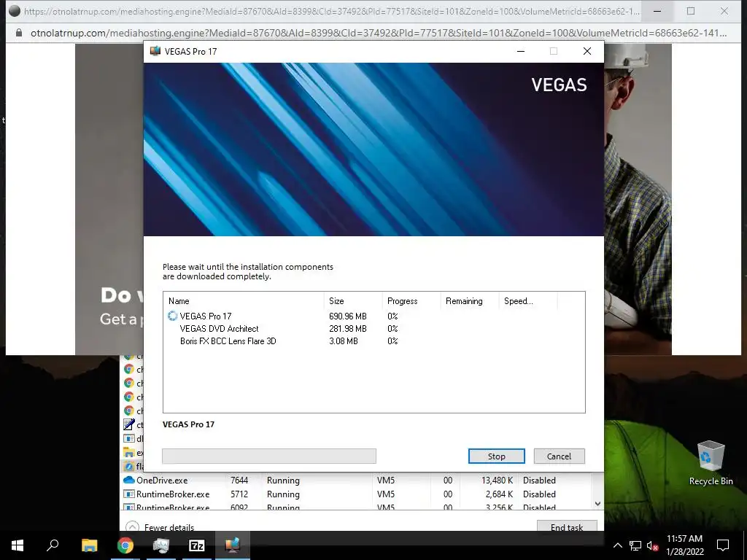This screenshot has width=747, height=560.
Task: Minimize the browser popup window
Action: coord(657,11)
